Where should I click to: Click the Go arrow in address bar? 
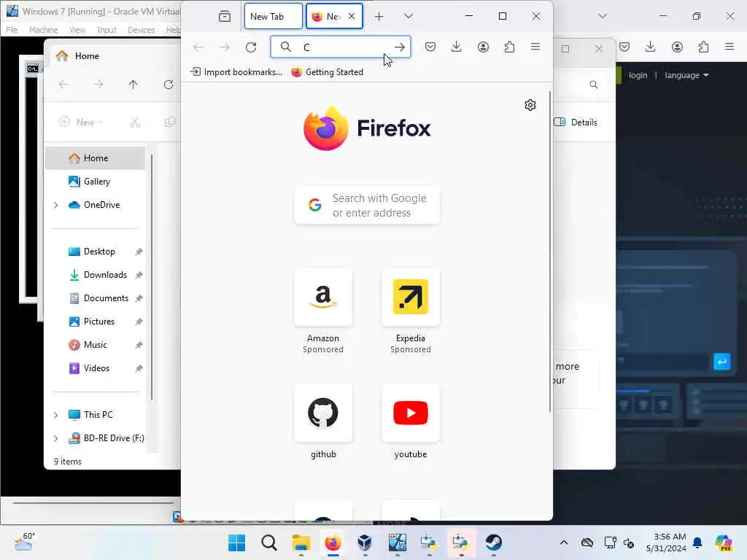pyautogui.click(x=400, y=47)
